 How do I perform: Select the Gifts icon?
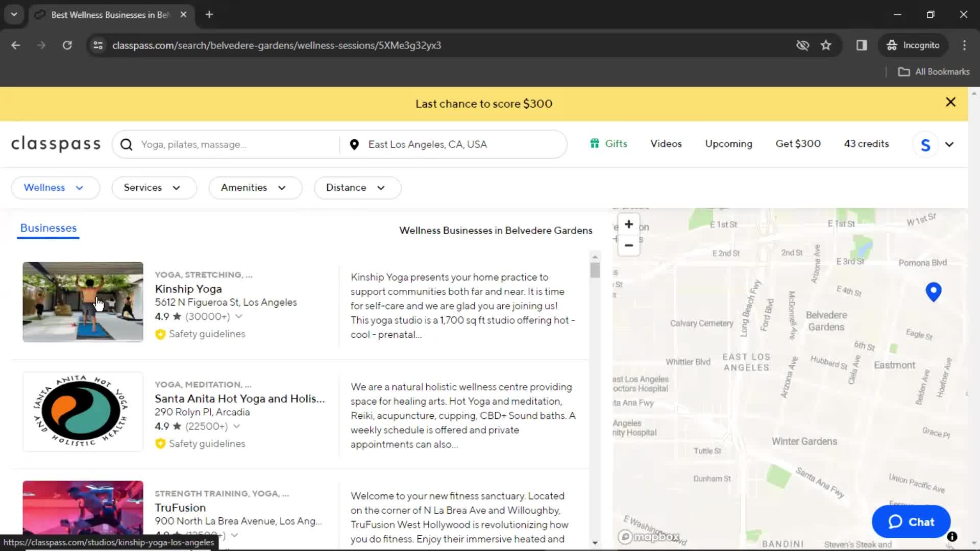(595, 144)
